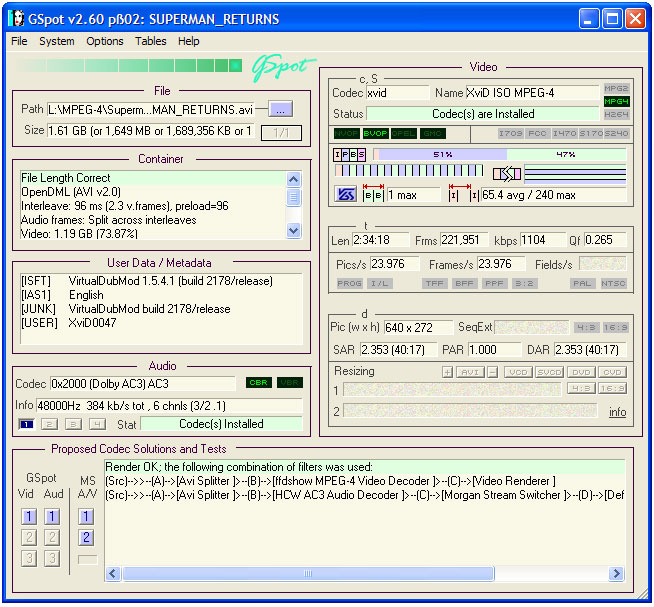Click the H264 indicator
This screenshot has height=607, width=654.
(x=616, y=114)
